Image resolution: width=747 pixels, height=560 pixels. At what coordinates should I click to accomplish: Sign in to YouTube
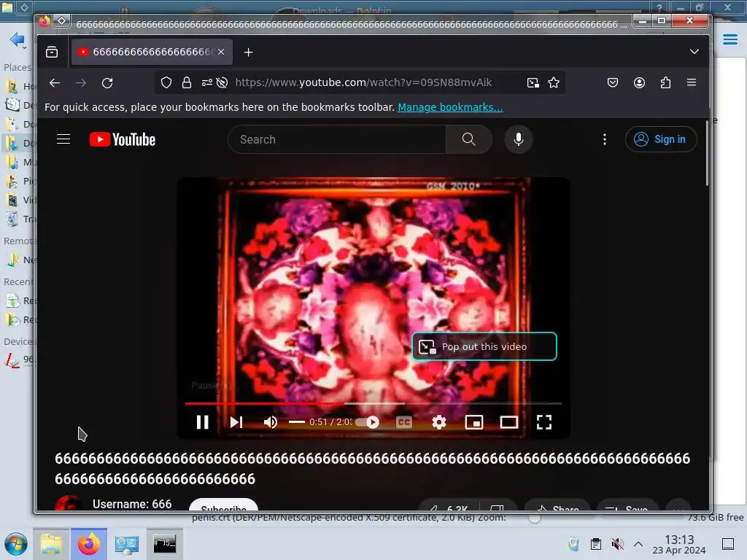click(x=661, y=139)
